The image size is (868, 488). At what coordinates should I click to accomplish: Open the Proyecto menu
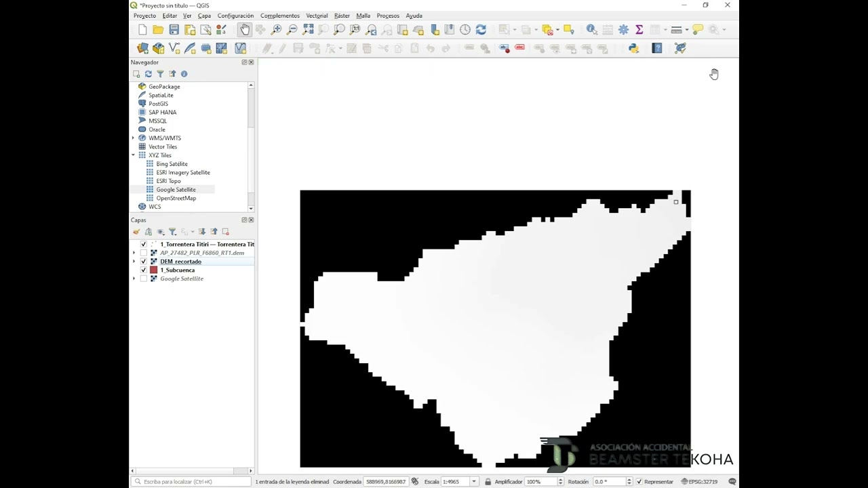tap(144, 16)
